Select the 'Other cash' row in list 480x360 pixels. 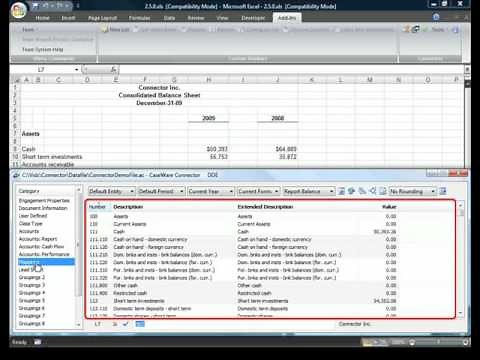click(243, 286)
